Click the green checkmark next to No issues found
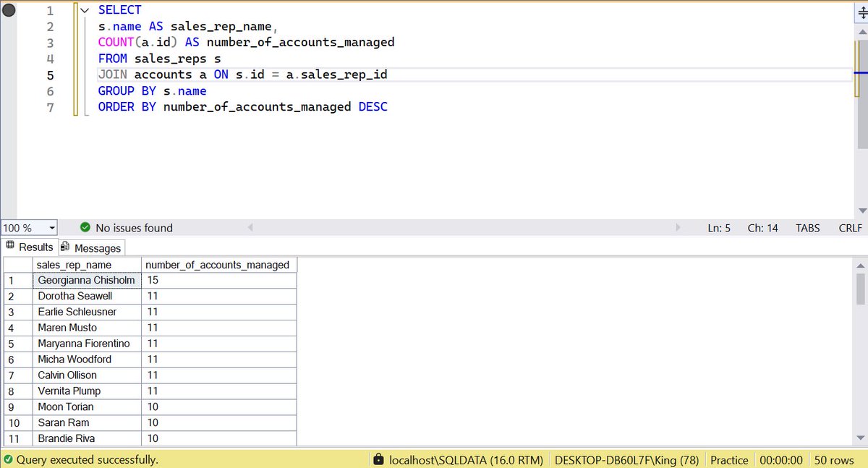Image resolution: width=868 pixels, height=468 pixels. [x=85, y=227]
